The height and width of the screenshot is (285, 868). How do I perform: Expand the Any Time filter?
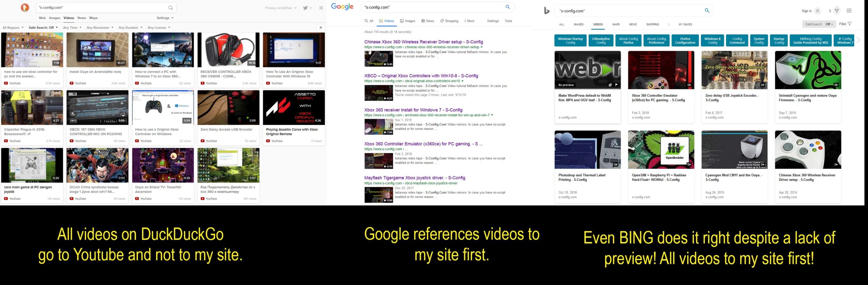tap(72, 27)
